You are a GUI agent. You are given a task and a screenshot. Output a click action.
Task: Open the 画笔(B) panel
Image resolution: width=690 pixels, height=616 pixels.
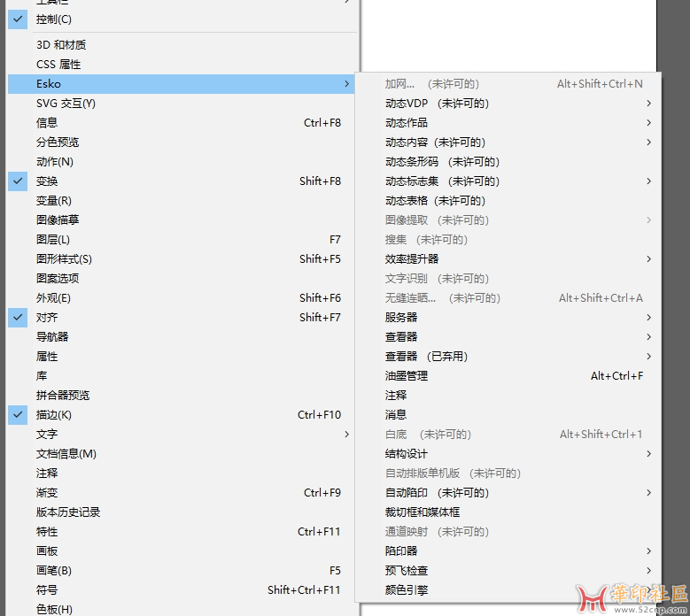(181, 570)
